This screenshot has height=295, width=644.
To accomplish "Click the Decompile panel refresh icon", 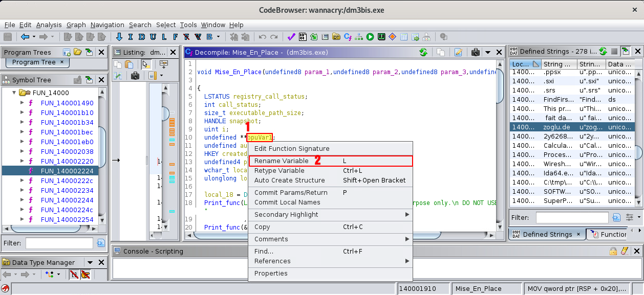I will click(x=423, y=52).
